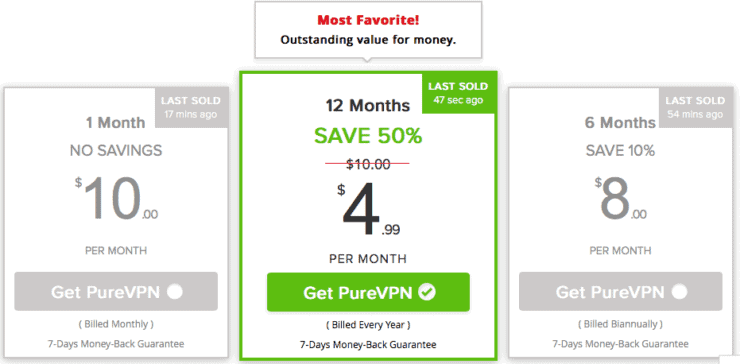Click the green LAST SOLD 47 sec badge
The width and height of the screenshot is (740, 364).
[458, 93]
